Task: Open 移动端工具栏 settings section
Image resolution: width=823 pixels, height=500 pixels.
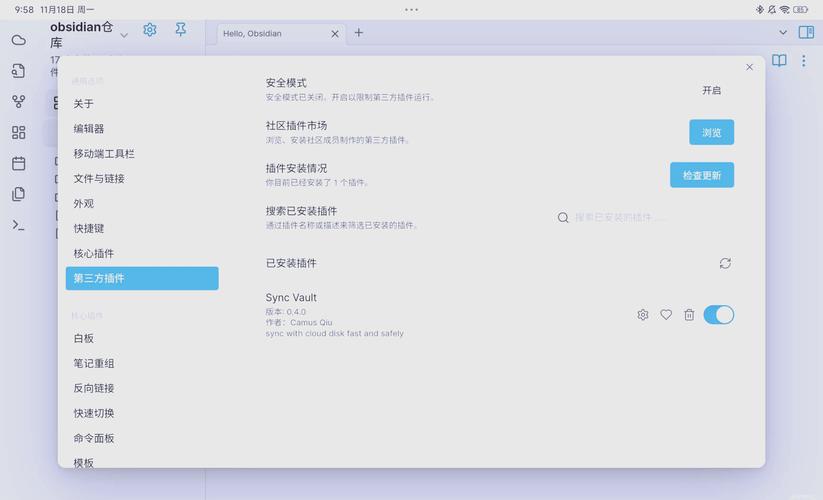Action: coord(142,154)
